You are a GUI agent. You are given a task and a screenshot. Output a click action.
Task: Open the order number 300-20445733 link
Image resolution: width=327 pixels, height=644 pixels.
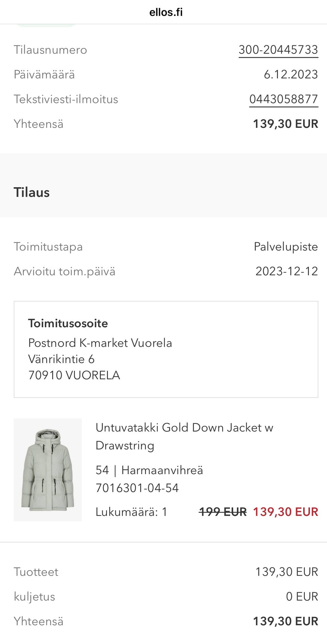278,50
